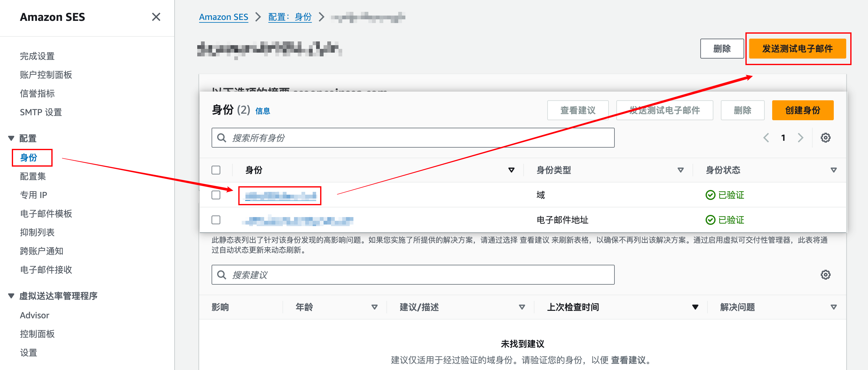Check the box for 电子邮件地址 identity row

click(216, 220)
